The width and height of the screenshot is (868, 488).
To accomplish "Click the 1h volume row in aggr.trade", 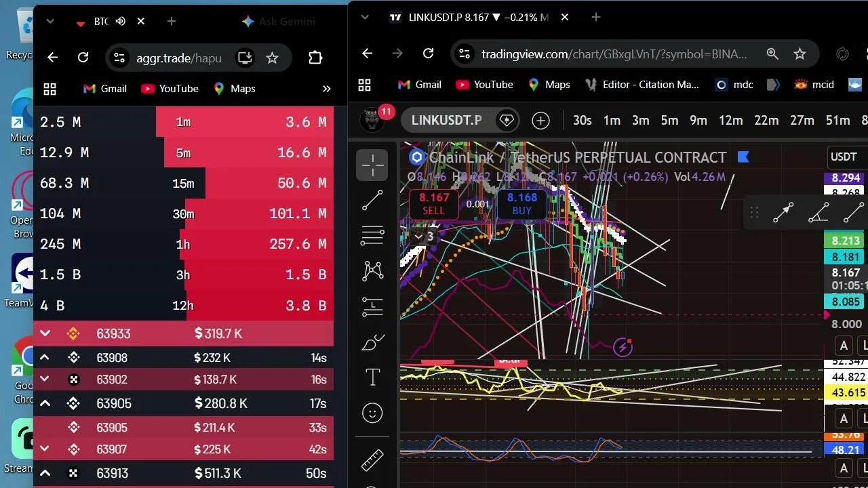I will (x=183, y=244).
